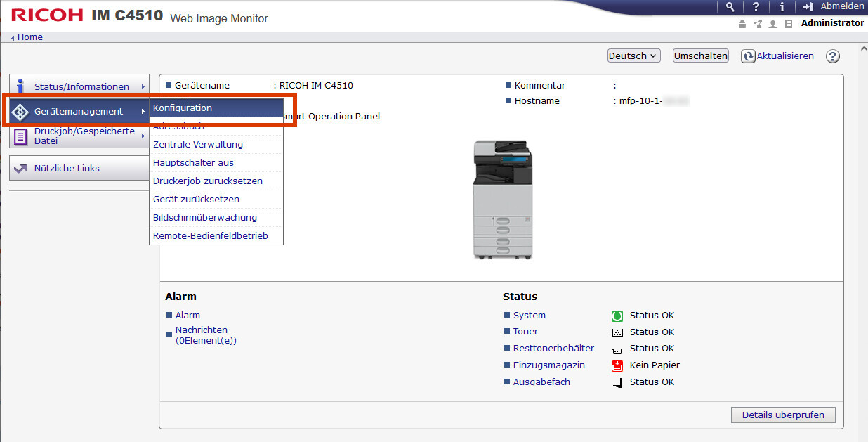Refresh the page with Aktualisieren
Screen dimensions: 868x442
coord(777,56)
